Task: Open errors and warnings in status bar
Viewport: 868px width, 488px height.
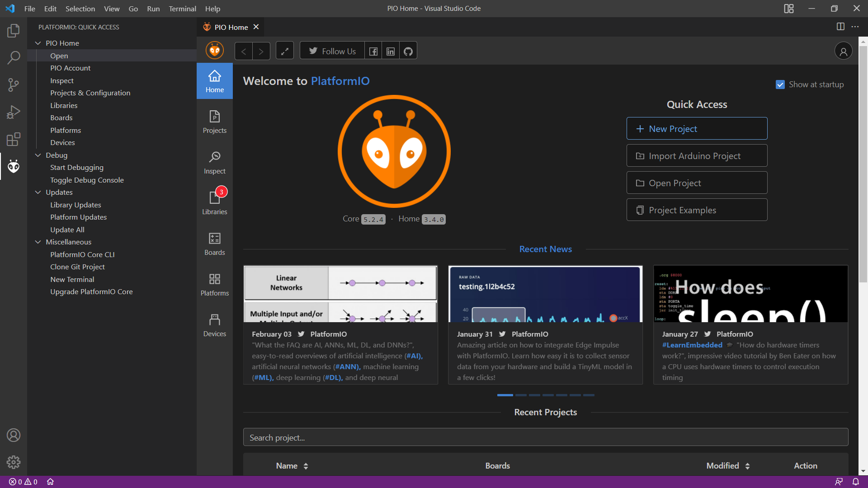Action: pos(23,482)
